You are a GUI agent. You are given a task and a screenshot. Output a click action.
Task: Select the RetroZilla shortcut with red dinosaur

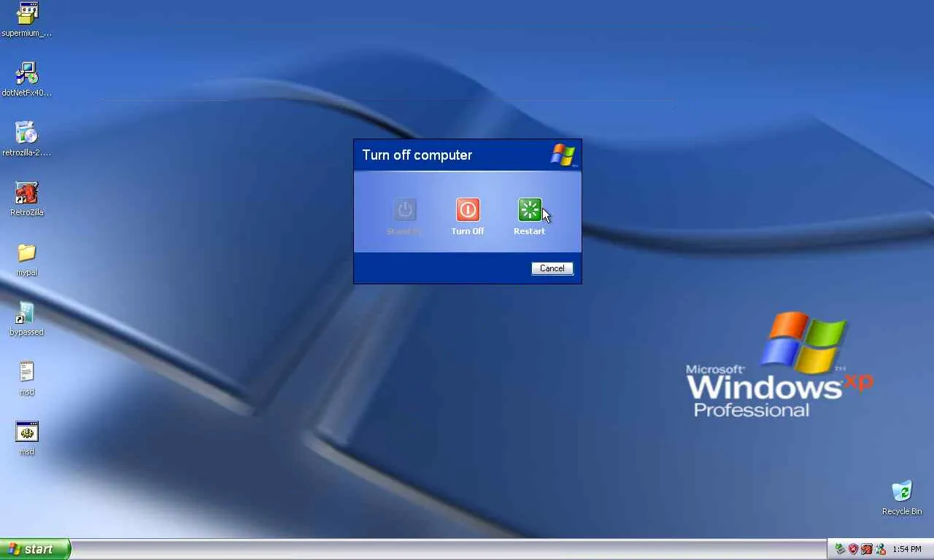[27, 192]
